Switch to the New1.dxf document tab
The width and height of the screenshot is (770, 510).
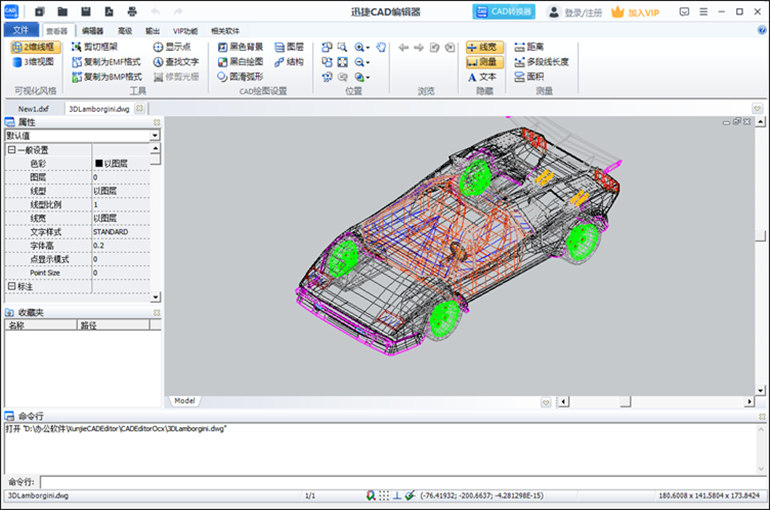coord(33,109)
